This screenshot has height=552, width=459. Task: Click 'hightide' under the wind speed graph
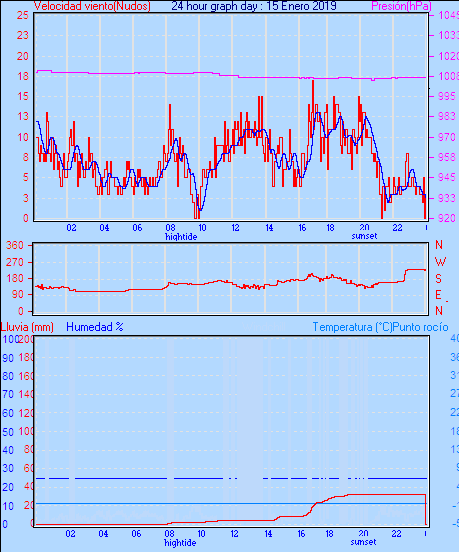[x=181, y=237]
